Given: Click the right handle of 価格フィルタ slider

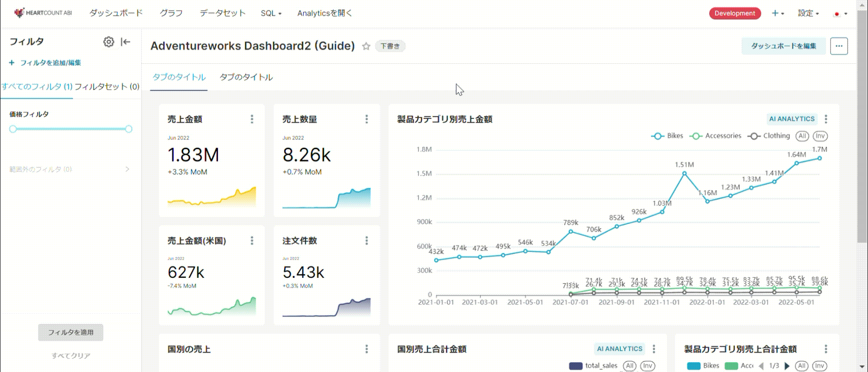Looking at the screenshot, I should tap(129, 129).
